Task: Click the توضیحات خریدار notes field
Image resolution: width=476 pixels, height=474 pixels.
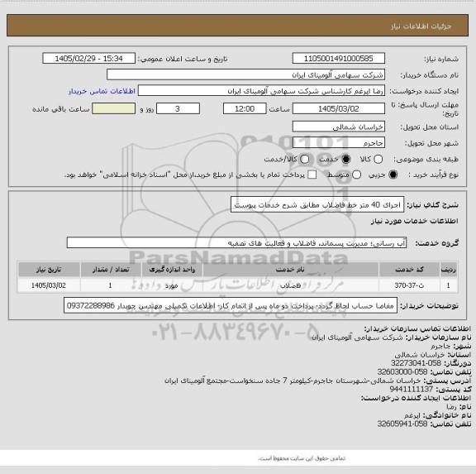Action: (231, 305)
